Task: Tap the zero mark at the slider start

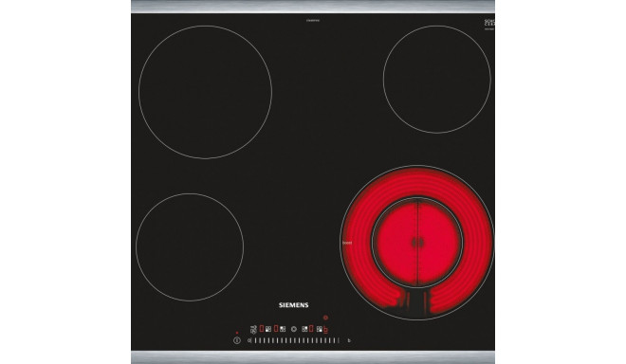Action: [x=249, y=340]
